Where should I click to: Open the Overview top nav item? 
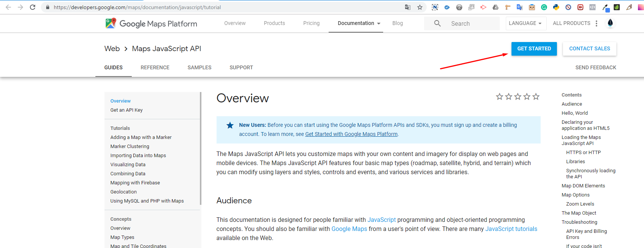pyautogui.click(x=235, y=23)
